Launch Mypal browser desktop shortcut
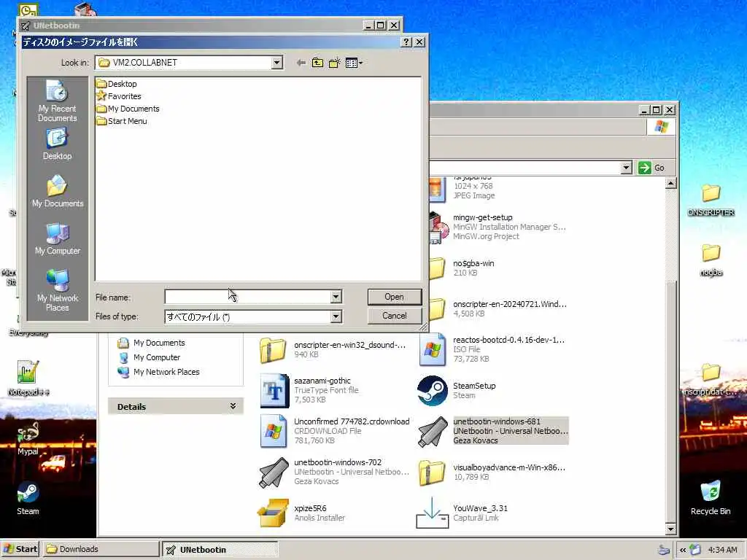747x560 pixels. coord(28,439)
